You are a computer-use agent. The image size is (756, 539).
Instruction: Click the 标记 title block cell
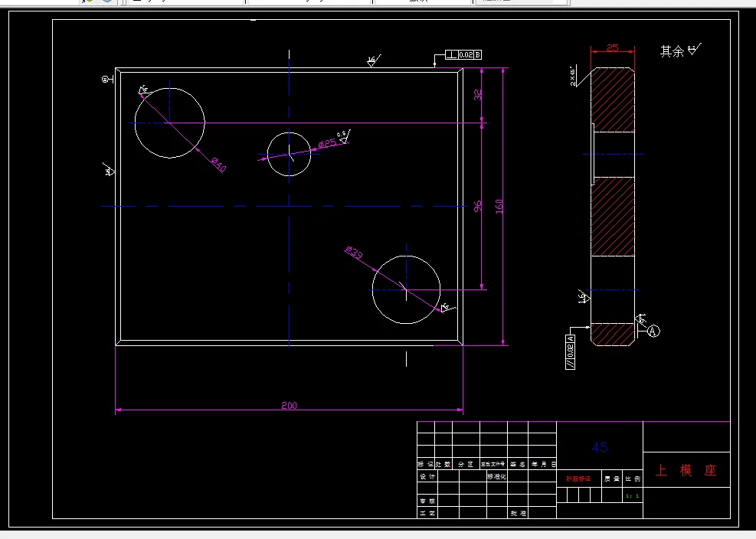point(425,464)
